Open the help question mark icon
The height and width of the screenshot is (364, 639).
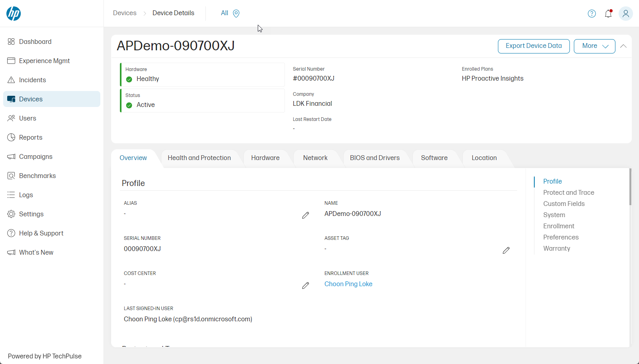(x=592, y=14)
